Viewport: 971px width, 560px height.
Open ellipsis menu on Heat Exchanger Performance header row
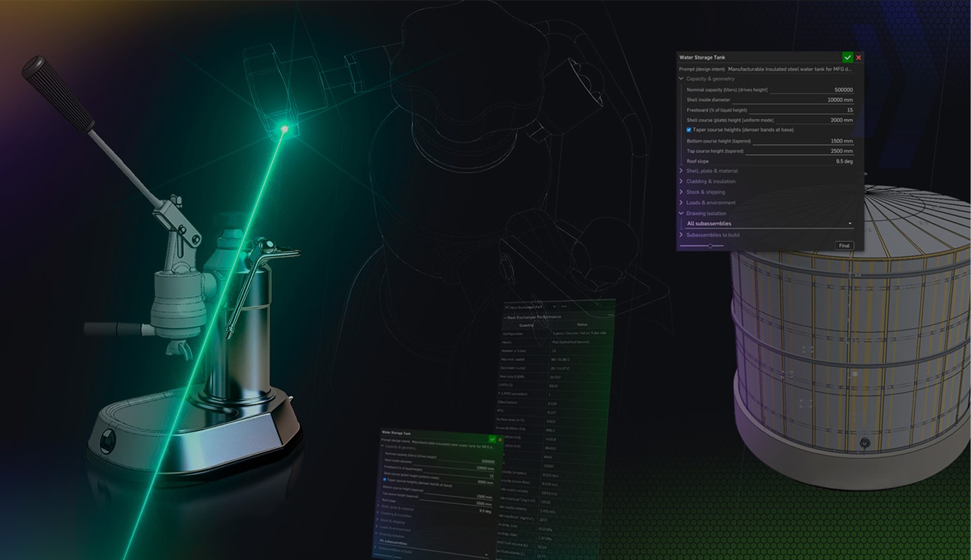[611, 315]
